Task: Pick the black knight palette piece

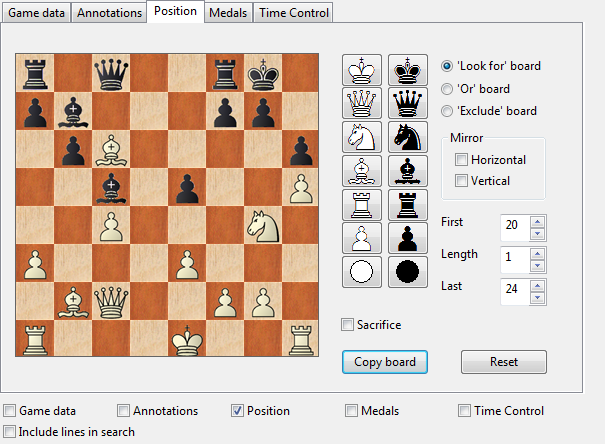Action: pos(407,138)
